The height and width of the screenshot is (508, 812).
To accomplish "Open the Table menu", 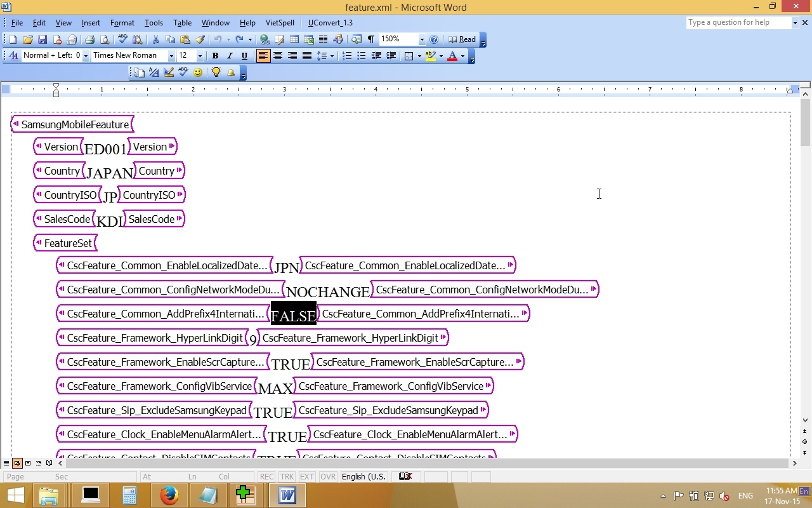I will click(x=182, y=23).
